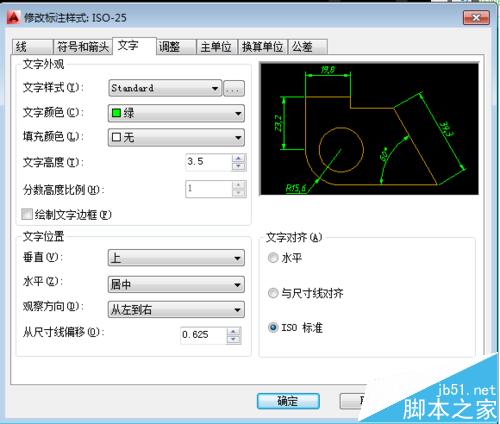The height and width of the screenshot is (424, 500).
Task: Go to the 换算单位 tab
Action: (x=262, y=47)
